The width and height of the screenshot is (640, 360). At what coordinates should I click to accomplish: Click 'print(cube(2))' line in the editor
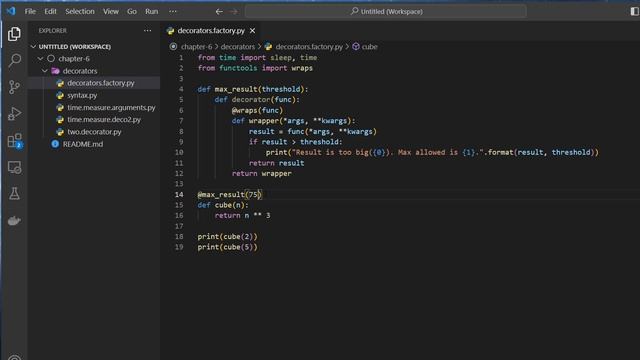coord(227,237)
